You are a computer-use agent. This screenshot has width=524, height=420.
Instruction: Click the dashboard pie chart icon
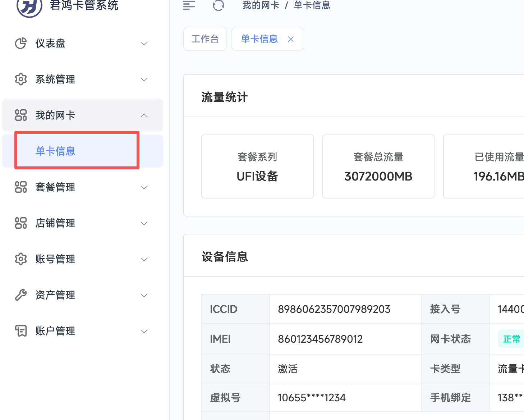[x=21, y=43]
